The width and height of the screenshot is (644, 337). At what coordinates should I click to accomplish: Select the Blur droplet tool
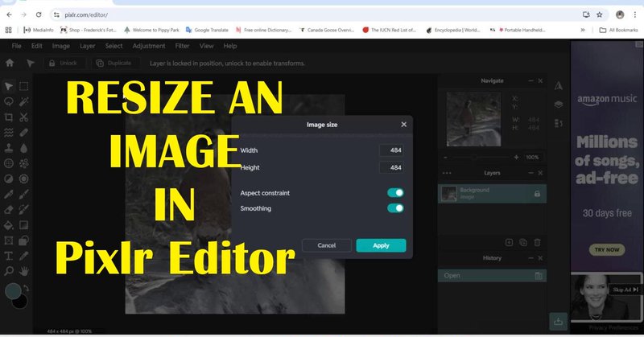point(24,148)
